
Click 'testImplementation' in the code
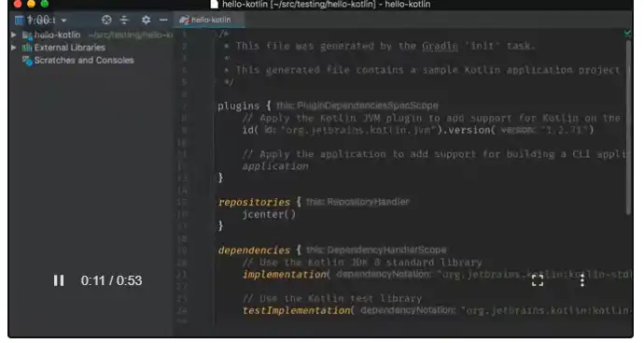pos(297,310)
